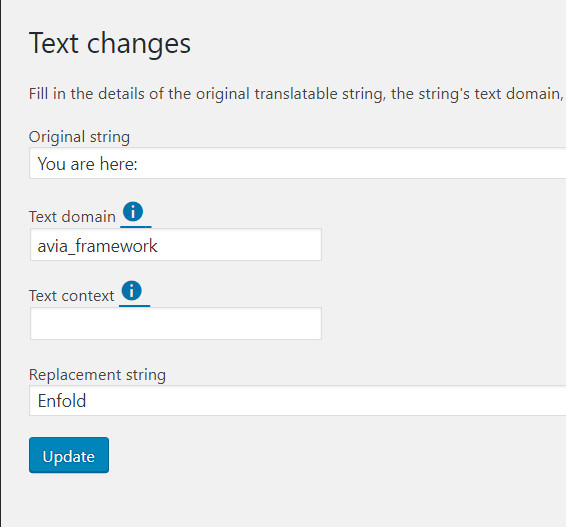Open the Text domain info tooltip icon
This screenshot has width=566, height=527.
133,212
